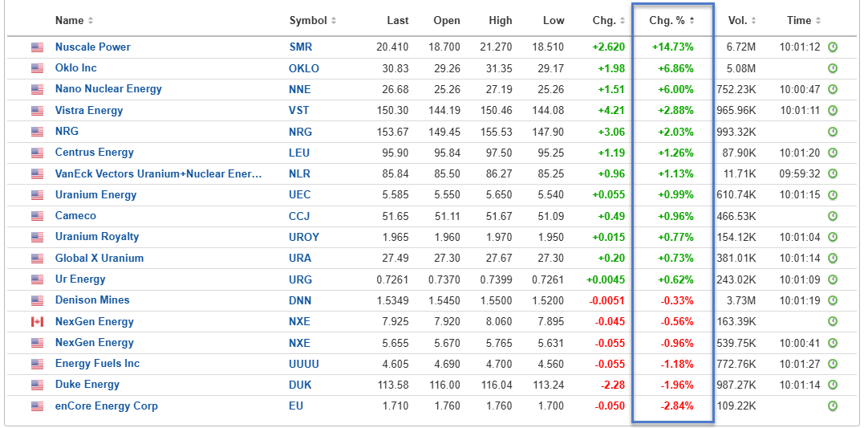868x428 pixels.
Task: Sort by the Vol. column header
Action: [x=742, y=21]
